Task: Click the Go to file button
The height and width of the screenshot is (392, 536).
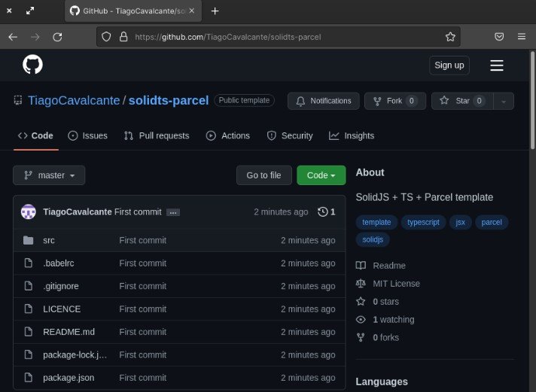Action: (264, 175)
